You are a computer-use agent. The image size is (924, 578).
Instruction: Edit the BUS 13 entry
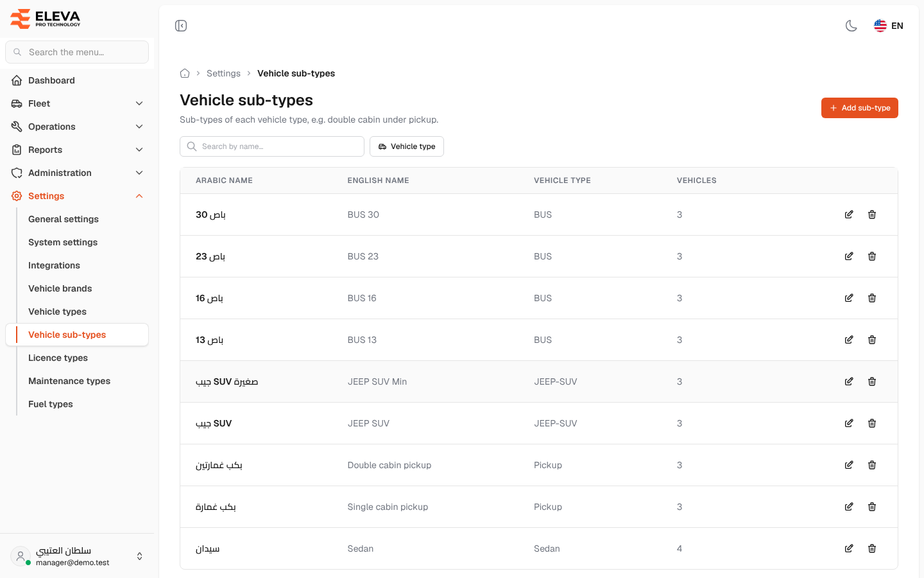click(849, 340)
